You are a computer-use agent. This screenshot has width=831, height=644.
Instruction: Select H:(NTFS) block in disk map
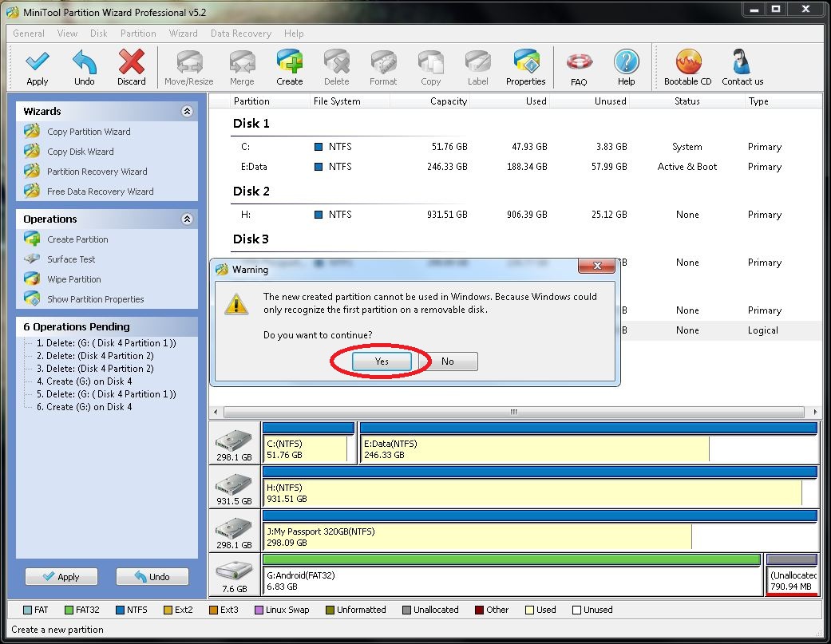click(540, 487)
